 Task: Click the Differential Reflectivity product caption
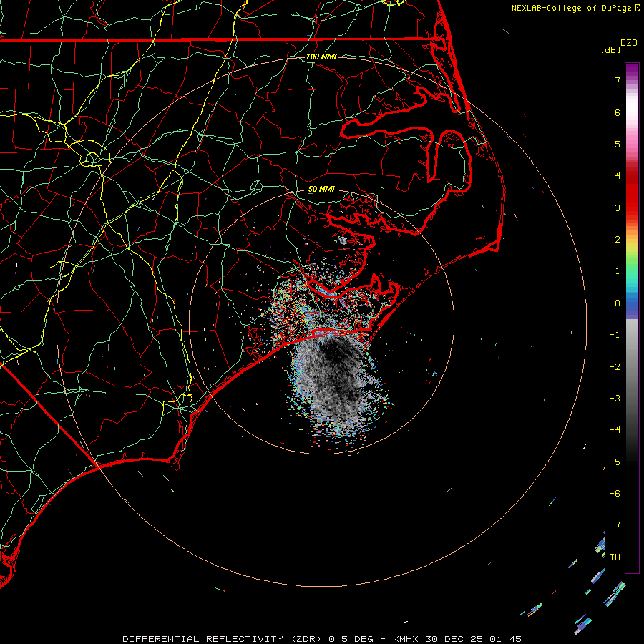point(322,639)
